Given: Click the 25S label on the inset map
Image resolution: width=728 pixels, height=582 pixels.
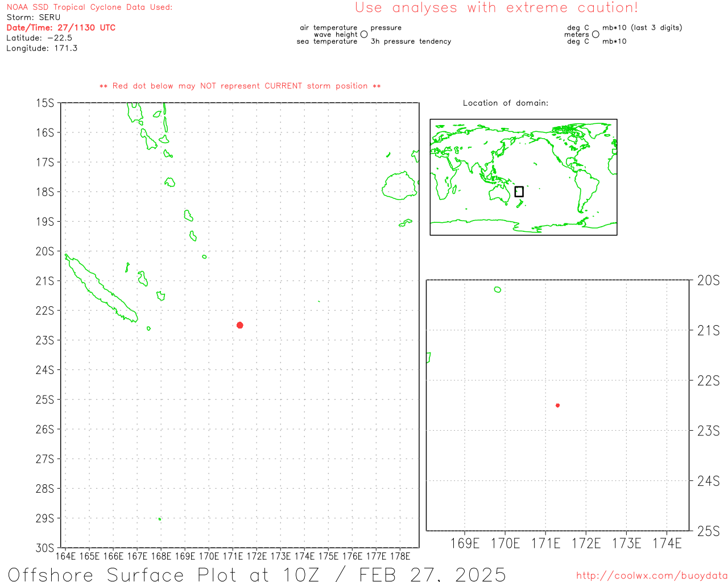Looking at the screenshot, I should click(x=709, y=531).
